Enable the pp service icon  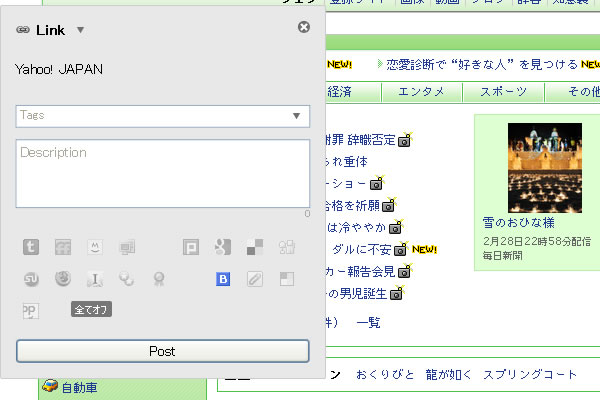31,310
